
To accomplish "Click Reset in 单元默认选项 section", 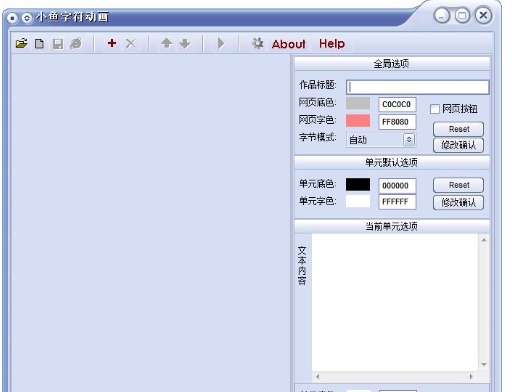I will click(x=458, y=185).
